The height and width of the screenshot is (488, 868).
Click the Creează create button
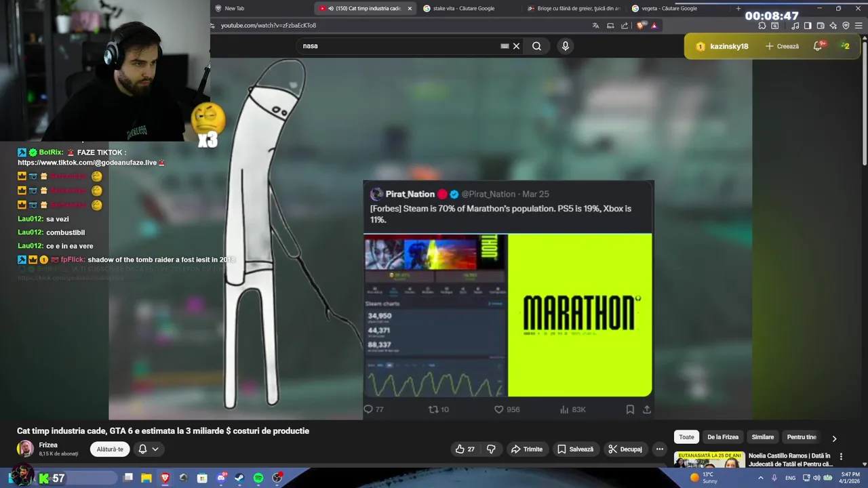782,46
